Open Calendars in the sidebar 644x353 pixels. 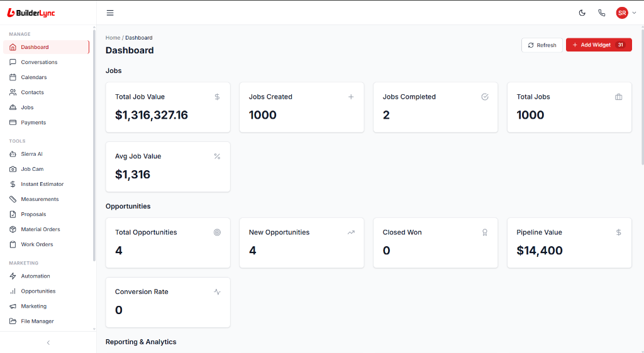click(x=46, y=77)
